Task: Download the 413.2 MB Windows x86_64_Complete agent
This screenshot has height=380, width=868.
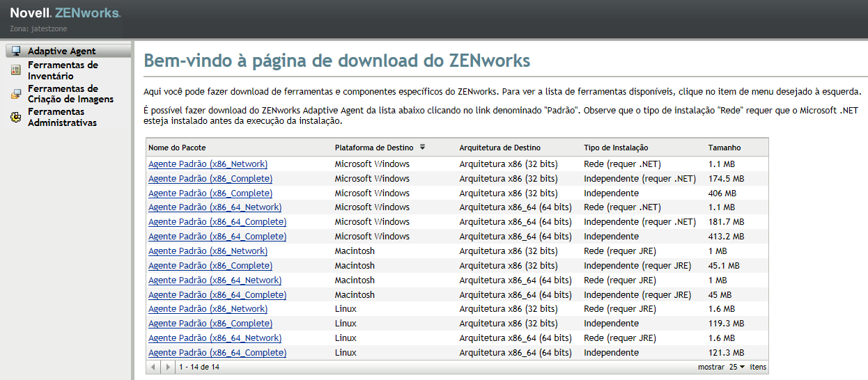Action: [x=217, y=237]
